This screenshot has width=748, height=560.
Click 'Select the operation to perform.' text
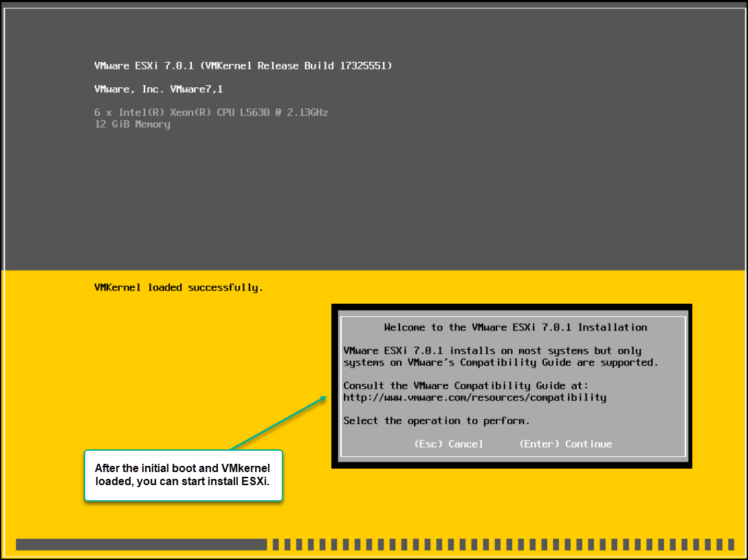click(437, 421)
